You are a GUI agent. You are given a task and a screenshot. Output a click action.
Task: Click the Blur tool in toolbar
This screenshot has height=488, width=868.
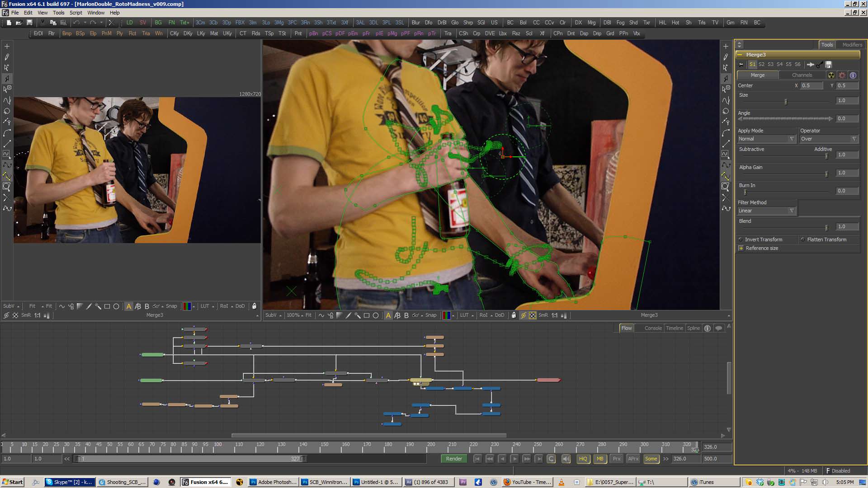[416, 23]
